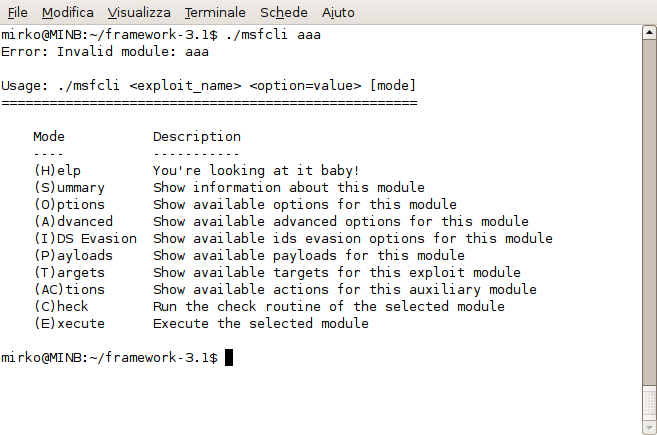Click the cursor block at bottom prompt

pos(229,357)
